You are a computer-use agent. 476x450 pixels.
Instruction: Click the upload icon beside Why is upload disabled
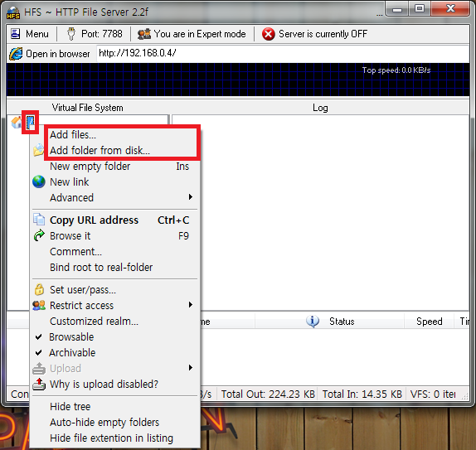click(x=39, y=385)
